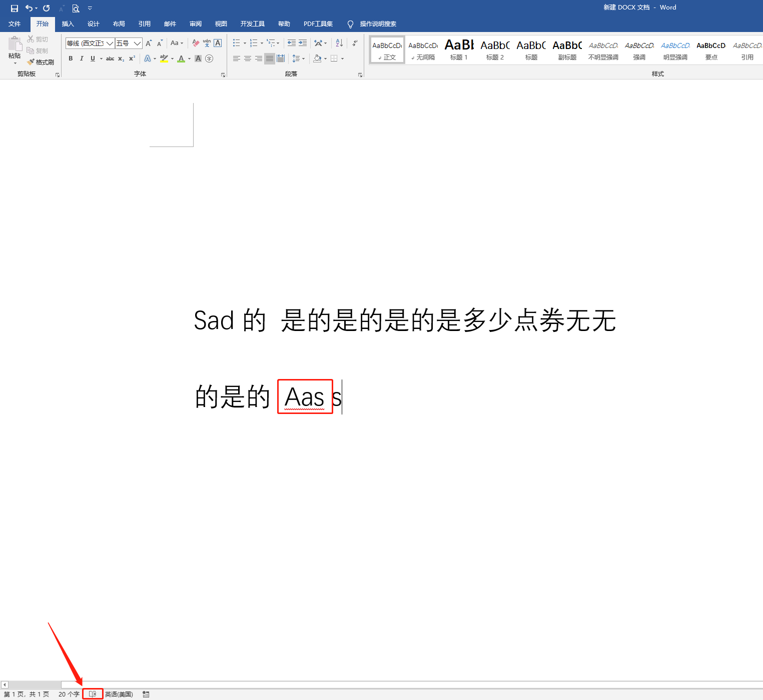Apply the 无间隔 (No Spacing) style
Viewport: 763px width, 700px height.
[423, 50]
